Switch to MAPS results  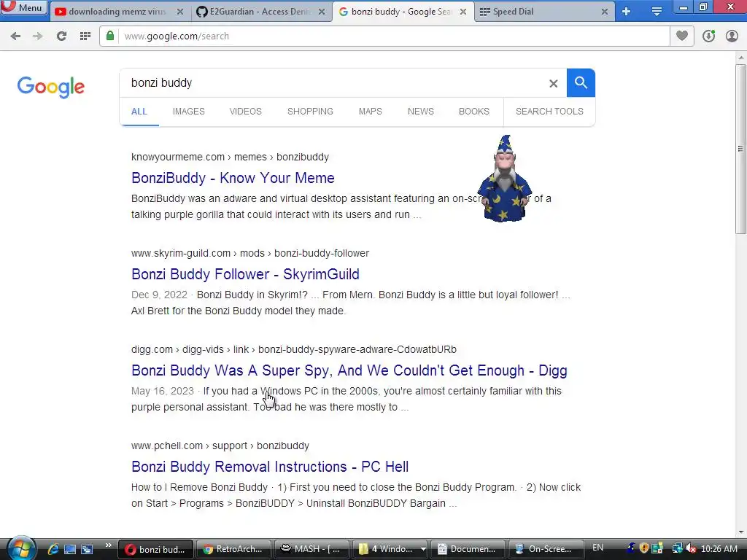370,112
